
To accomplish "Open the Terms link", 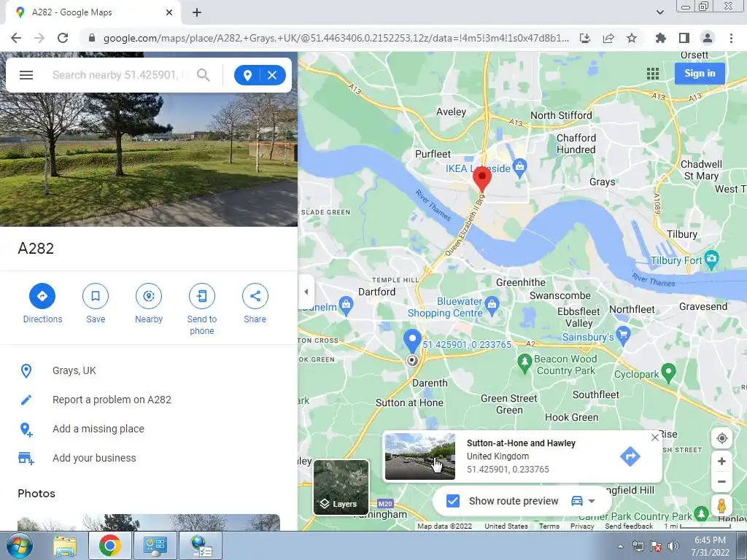I will [x=549, y=526].
